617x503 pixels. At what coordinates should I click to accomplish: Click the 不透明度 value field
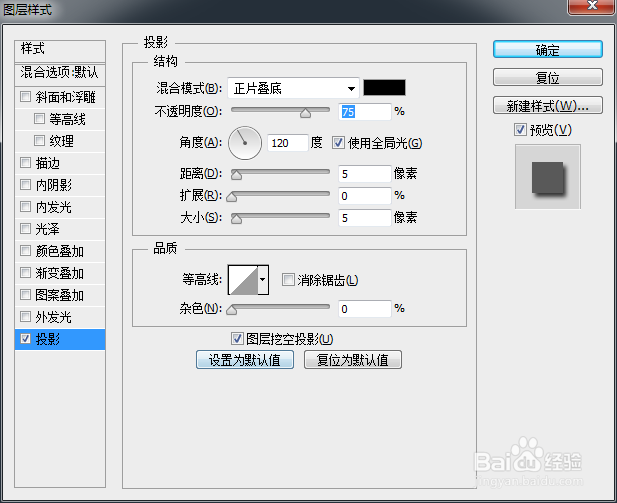(x=365, y=112)
